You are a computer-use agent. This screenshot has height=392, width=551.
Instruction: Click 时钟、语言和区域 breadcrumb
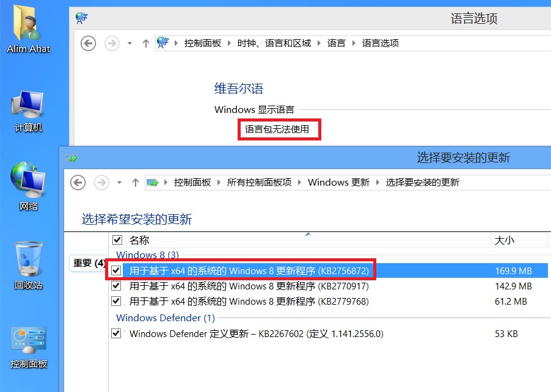coord(274,43)
